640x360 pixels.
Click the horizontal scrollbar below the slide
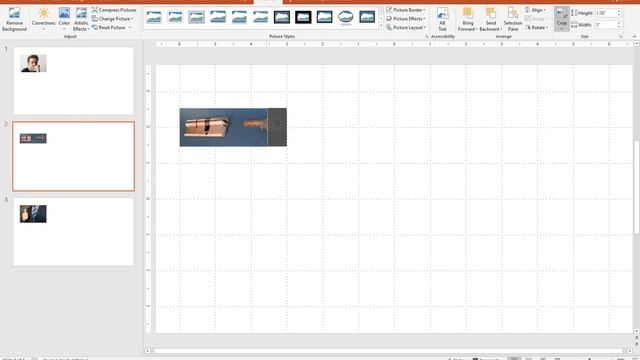pyautogui.click(x=389, y=351)
